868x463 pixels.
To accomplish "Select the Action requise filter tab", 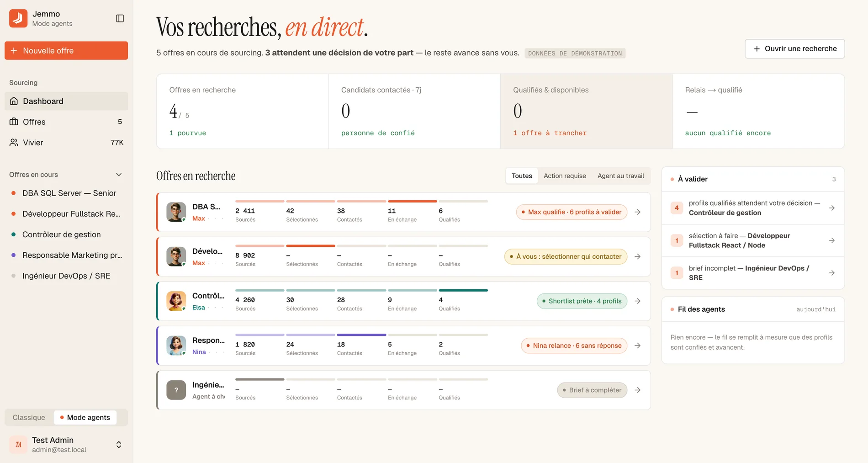I will [565, 176].
